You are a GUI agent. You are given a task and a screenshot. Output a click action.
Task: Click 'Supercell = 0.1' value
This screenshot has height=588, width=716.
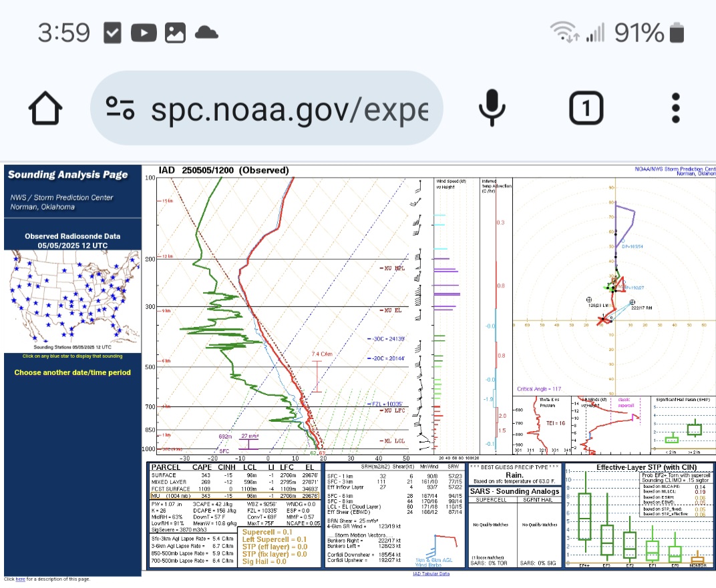pos(267,532)
